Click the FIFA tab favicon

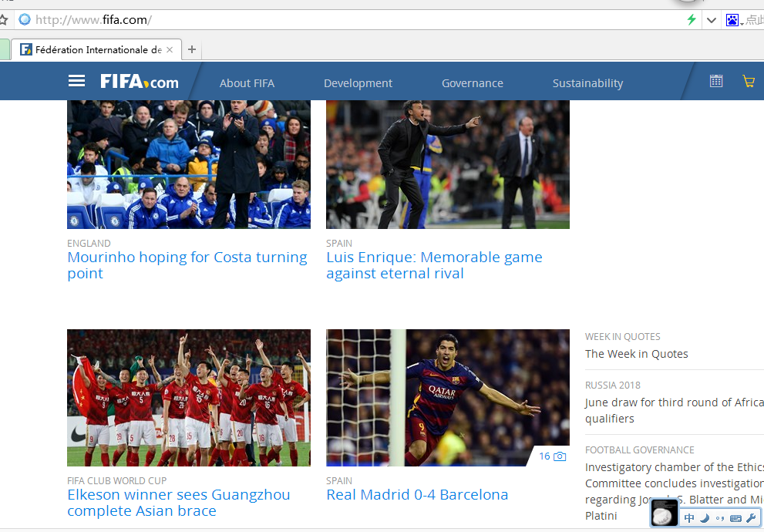pos(25,49)
